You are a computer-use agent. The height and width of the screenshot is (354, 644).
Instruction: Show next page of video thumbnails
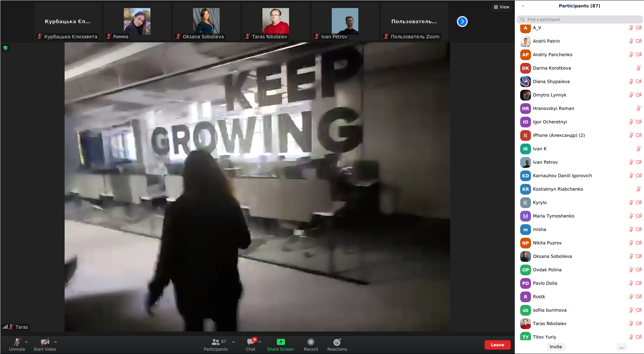click(x=462, y=22)
